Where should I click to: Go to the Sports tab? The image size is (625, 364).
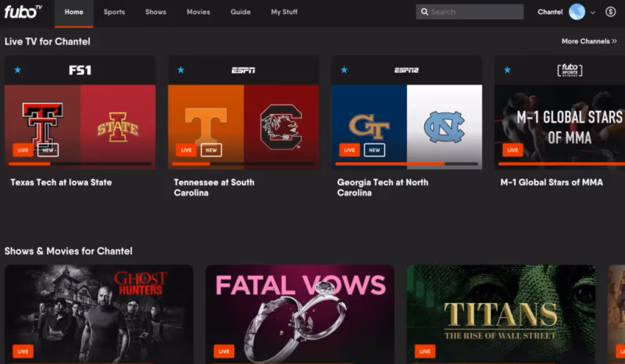[114, 12]
